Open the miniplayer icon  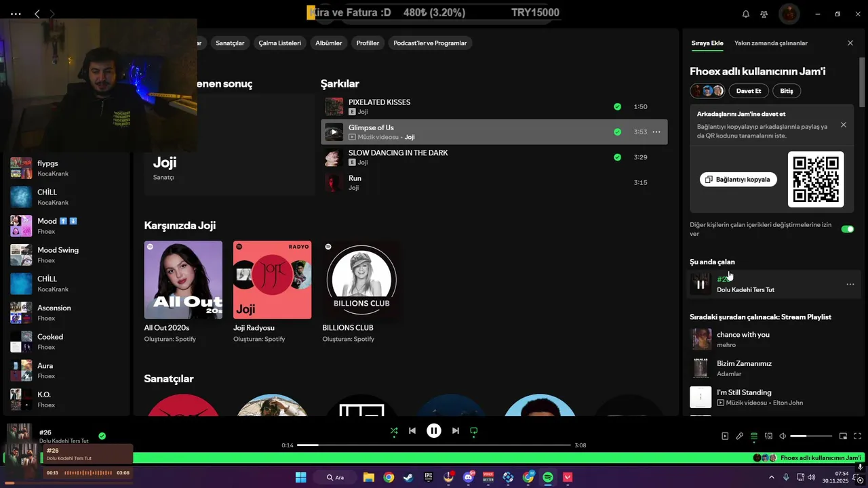[844, 436]
